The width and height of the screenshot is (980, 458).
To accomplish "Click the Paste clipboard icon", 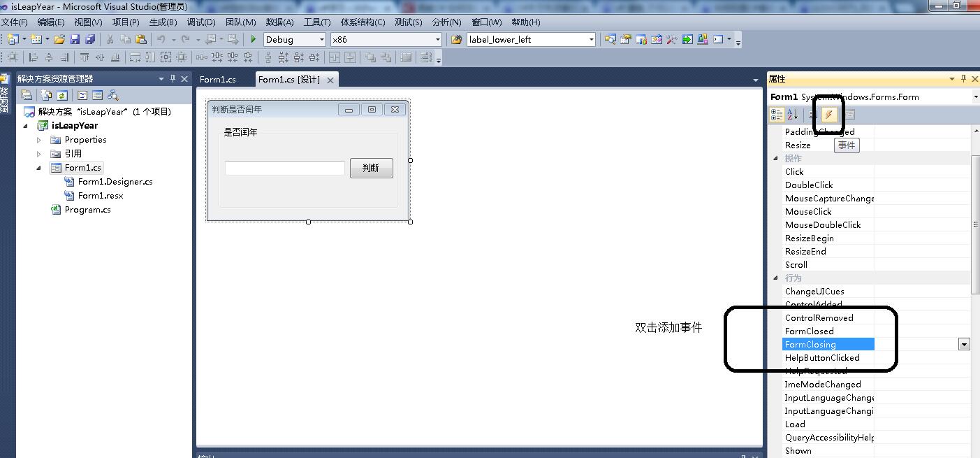I will (x=141, y=39).
